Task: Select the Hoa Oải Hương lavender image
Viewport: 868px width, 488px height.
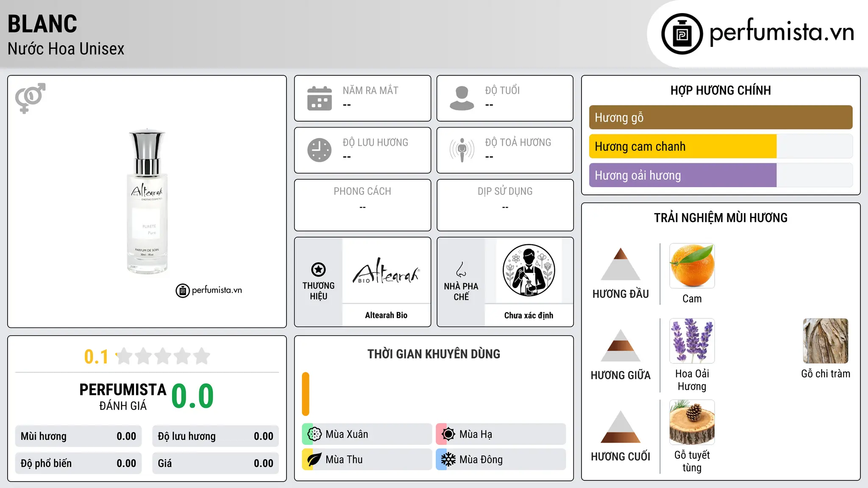Action: coord(692,341)
